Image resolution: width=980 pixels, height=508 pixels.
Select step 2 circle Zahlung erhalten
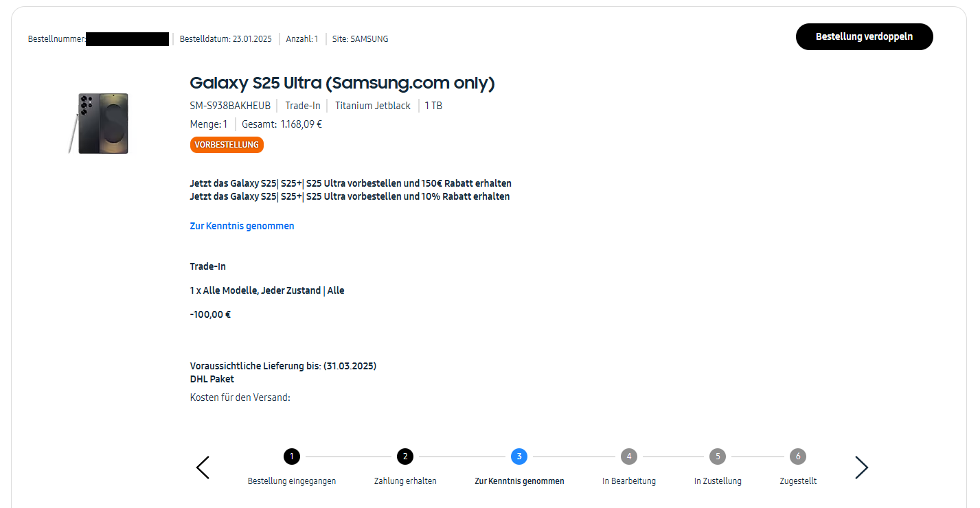[405, 457]
